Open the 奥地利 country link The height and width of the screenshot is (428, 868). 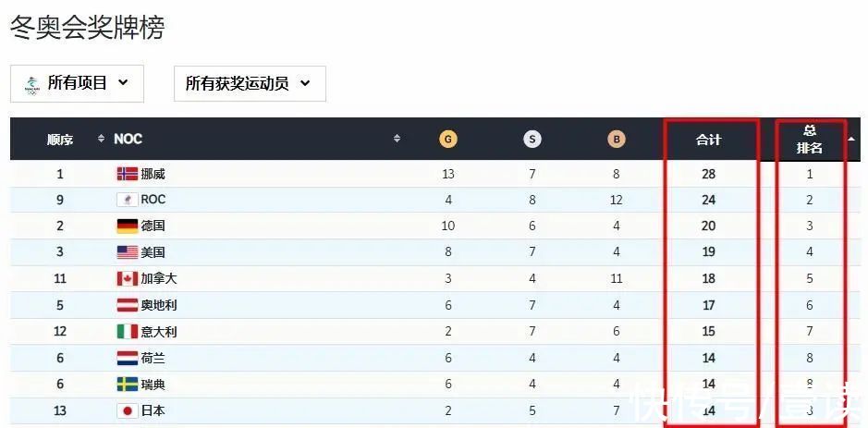(158, 305)
